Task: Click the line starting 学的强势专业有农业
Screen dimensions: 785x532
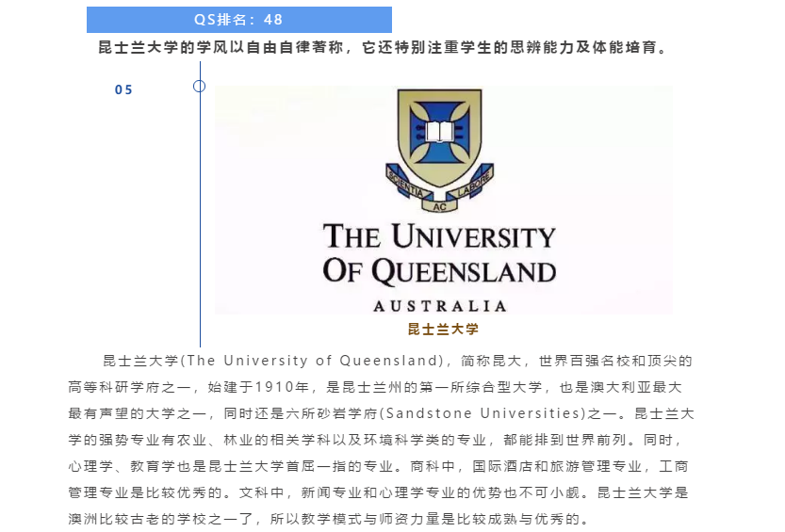Action: coord(375,440)
